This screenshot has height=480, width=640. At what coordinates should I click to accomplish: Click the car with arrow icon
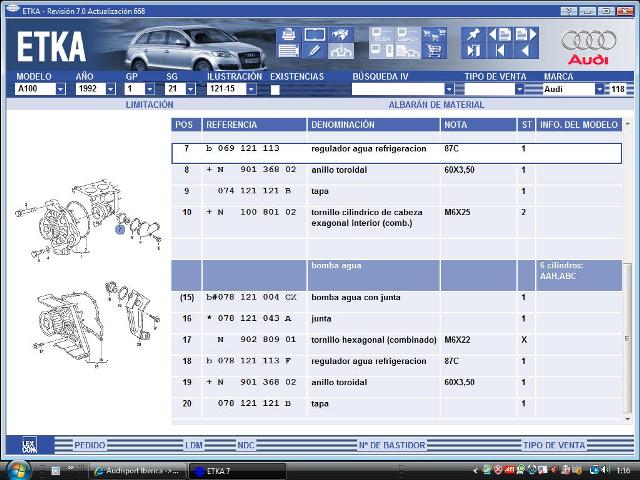pyautogui.click(x=341, y=51)
